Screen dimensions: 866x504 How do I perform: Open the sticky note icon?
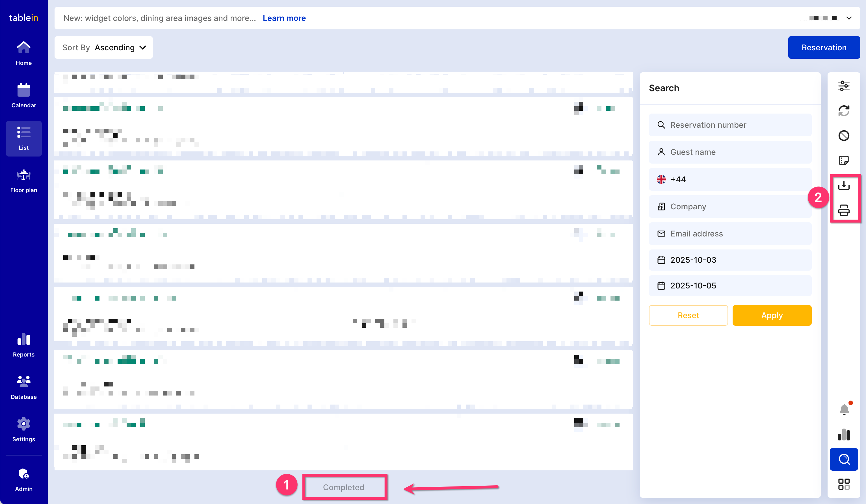[844, 160]
